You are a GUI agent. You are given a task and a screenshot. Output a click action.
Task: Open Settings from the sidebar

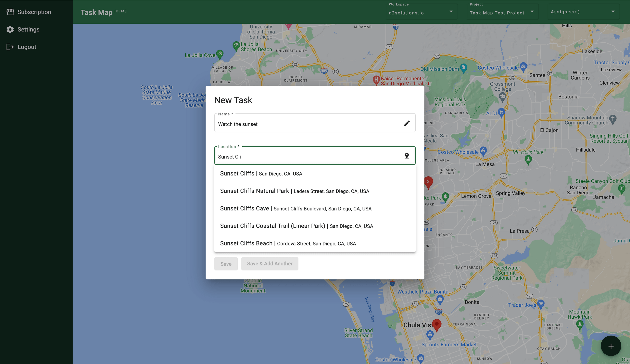click(x=28, y=29)
